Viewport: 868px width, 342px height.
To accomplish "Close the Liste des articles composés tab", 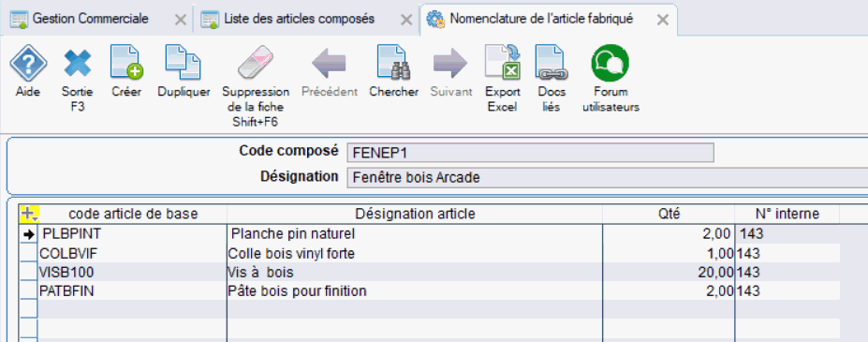I will coord(405,20).
